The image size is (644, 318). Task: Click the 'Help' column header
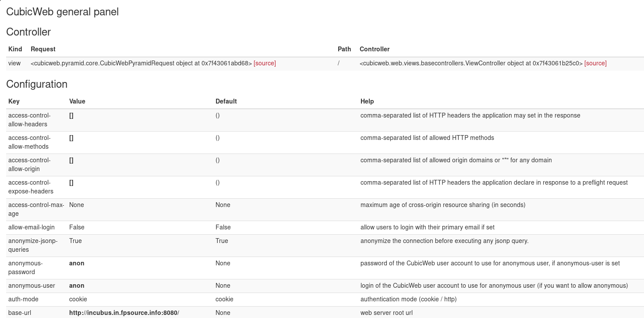[x=367, y=101]
